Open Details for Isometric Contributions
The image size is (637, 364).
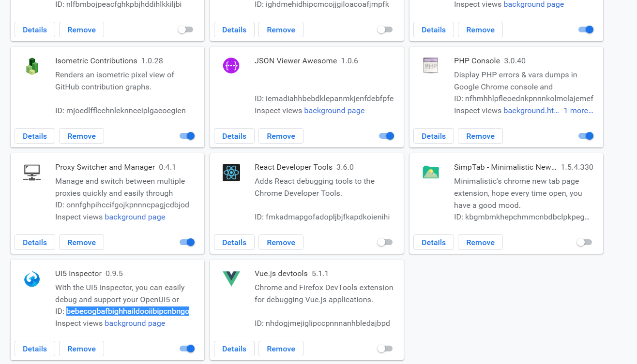coord(35,136)
